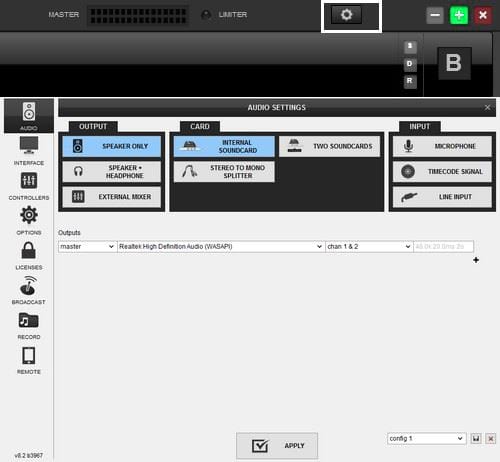Expand the chan 1 & 2 dropdown
500x462 pixels.
pyautogui.click(x=369, y=247)
